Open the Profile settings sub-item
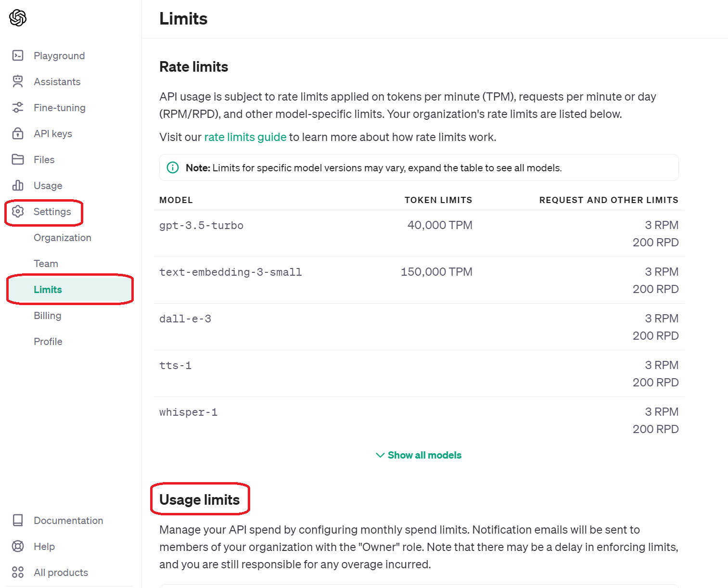Viewport: 728px width, 588px height. pos(48,342)
